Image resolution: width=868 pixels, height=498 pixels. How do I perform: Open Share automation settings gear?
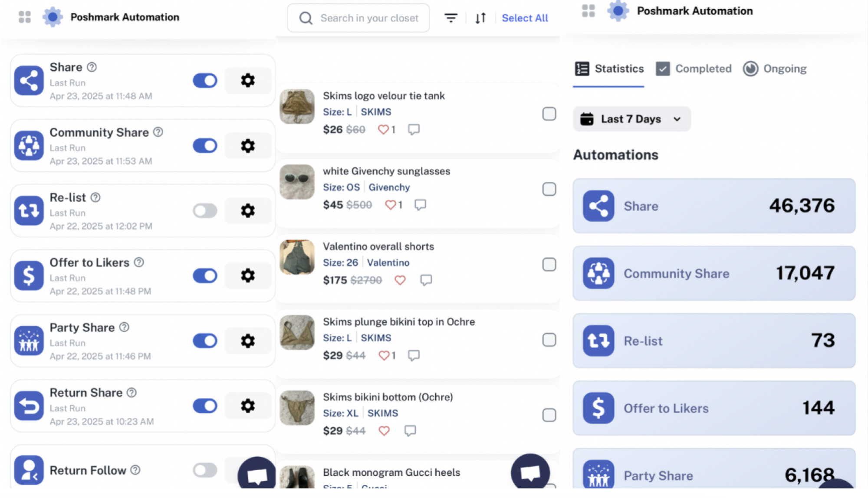[248, 80]
